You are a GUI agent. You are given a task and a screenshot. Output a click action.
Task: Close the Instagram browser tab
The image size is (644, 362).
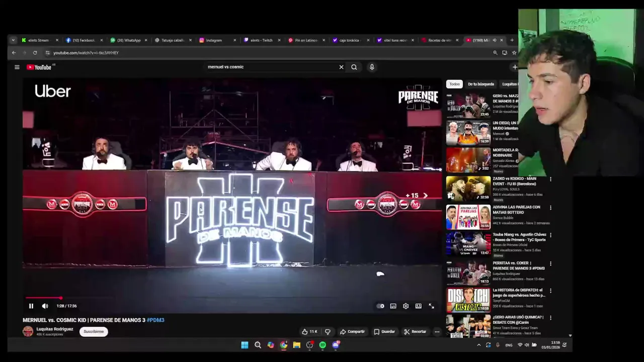pyautogui.click(x=234, y=40)
